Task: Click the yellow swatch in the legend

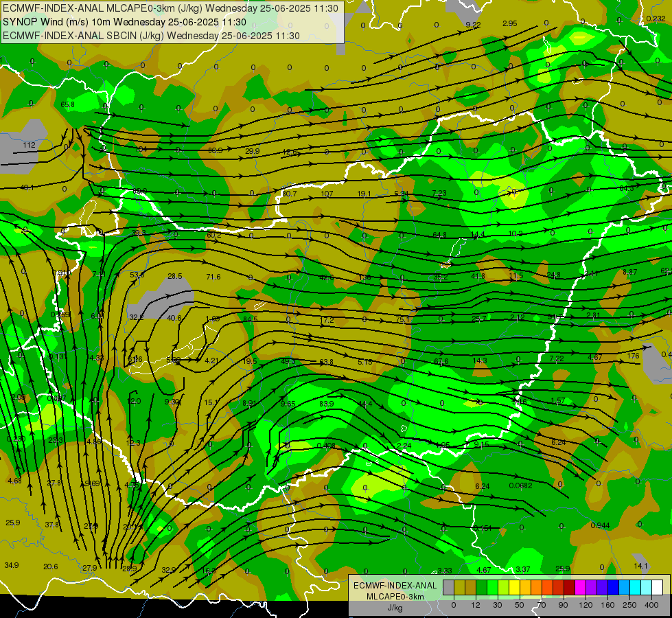Action: pyautogui.click(x=515, y=587)
